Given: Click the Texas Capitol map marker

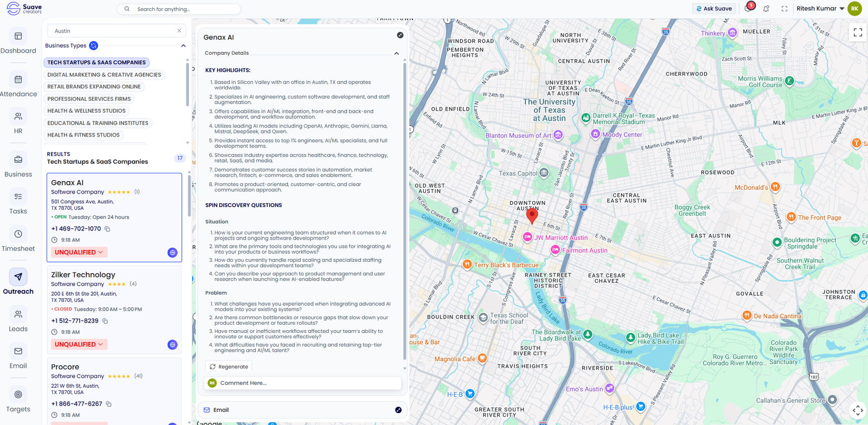Looking at the screenshot, I should [x=544, y=173].
